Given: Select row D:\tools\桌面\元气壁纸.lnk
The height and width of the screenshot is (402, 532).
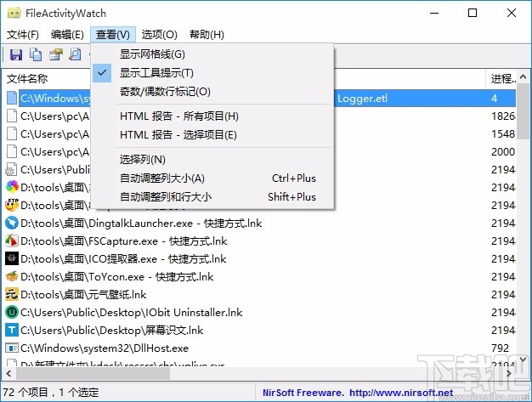Looking at the screenshot, I should (x=83, y=294).
